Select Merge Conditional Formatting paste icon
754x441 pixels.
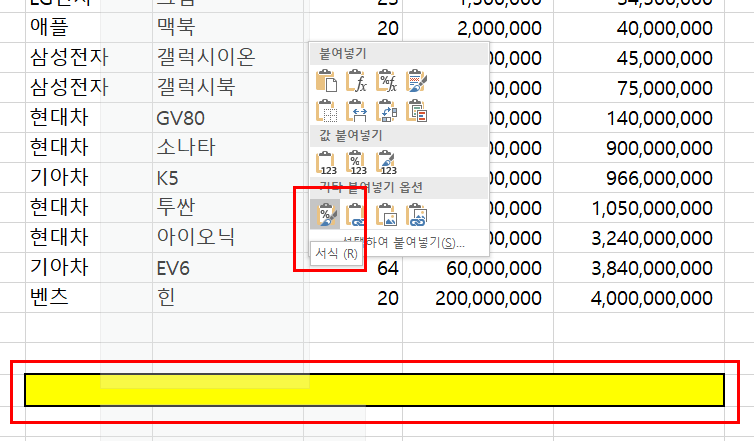[x=416, y=111]
